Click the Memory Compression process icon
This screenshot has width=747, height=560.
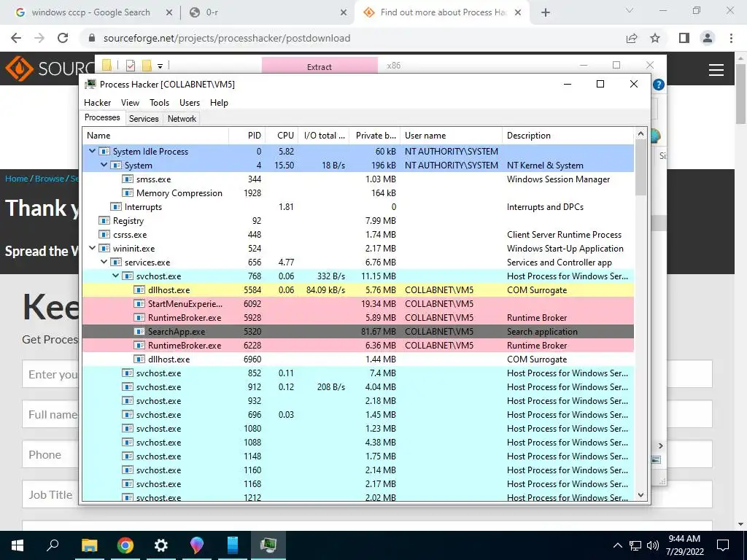(x=127, y=192)
